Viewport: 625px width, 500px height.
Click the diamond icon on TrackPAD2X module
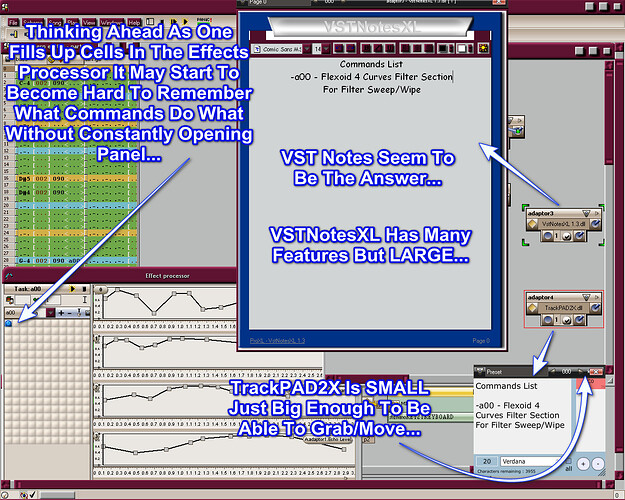pyautogui.click(x=532, y=308)
